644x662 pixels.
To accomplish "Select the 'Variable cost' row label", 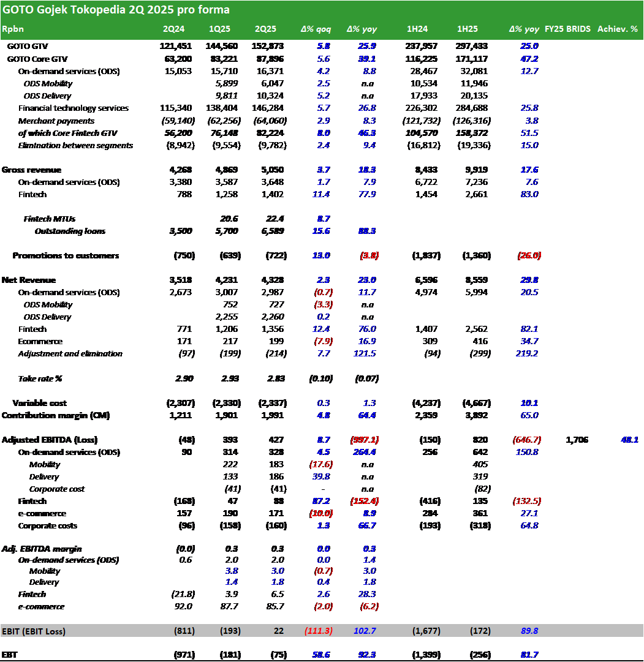I will [39, 403].
